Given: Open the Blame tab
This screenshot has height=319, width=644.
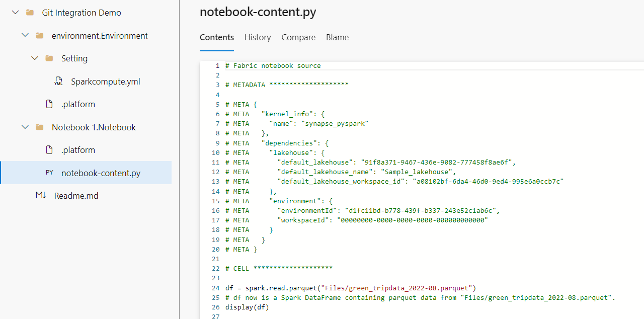Looking at the screenshot, I should pyautogui.click(x=337, y=37).
